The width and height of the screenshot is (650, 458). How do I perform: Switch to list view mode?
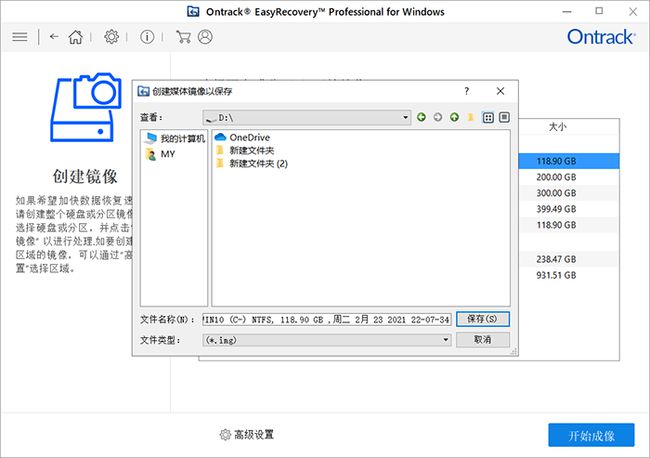(x=488, y=117)
